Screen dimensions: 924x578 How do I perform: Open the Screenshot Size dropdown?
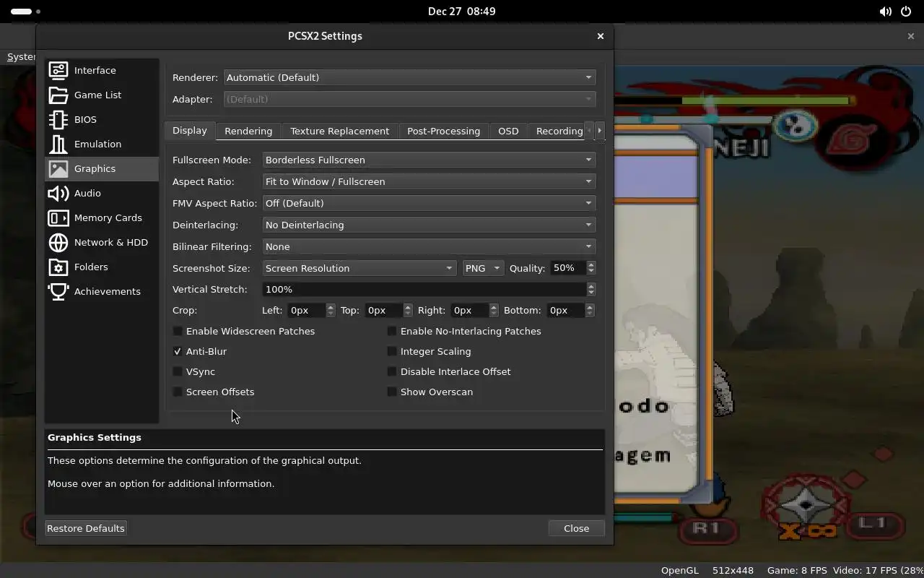(359, 268)
